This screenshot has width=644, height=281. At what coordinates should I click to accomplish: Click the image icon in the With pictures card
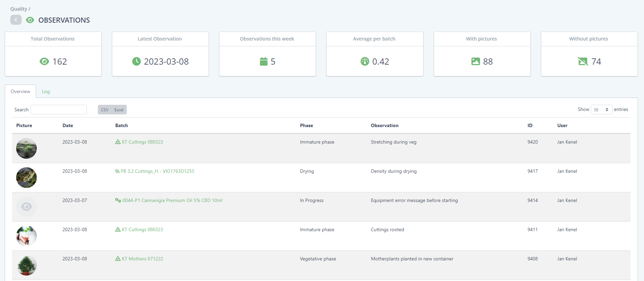475,61
